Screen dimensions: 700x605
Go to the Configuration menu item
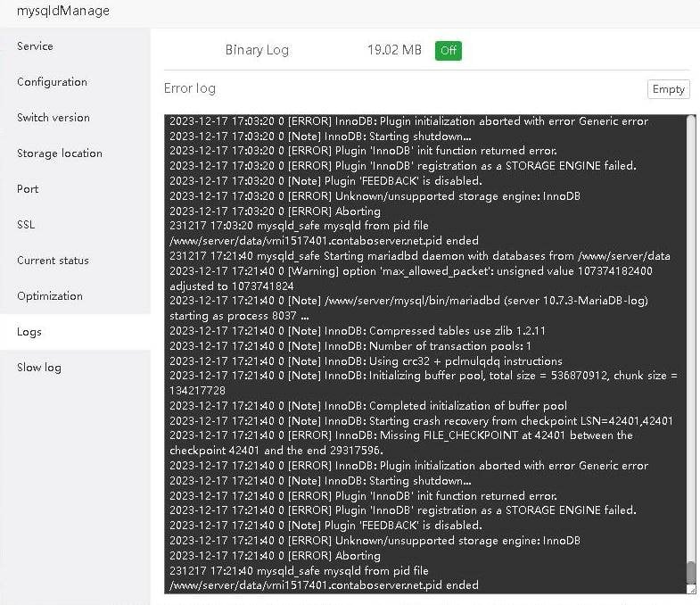click(x=52, y=82)
